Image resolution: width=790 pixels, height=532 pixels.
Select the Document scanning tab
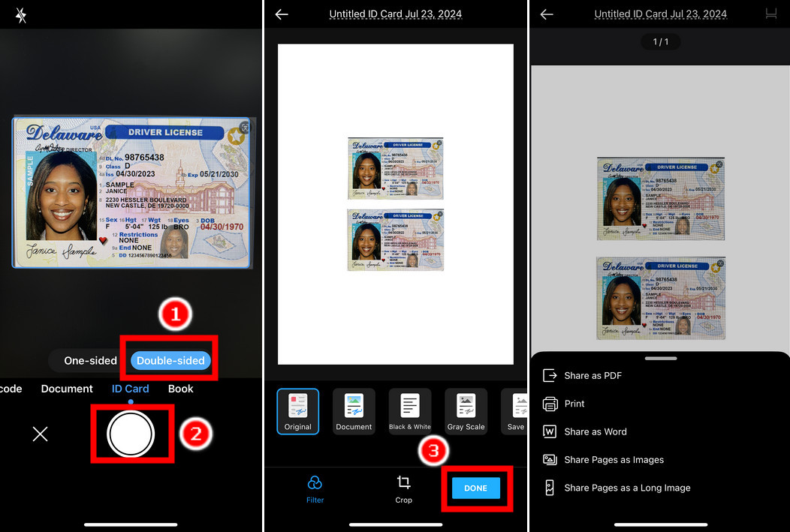[x=66, y=389]
